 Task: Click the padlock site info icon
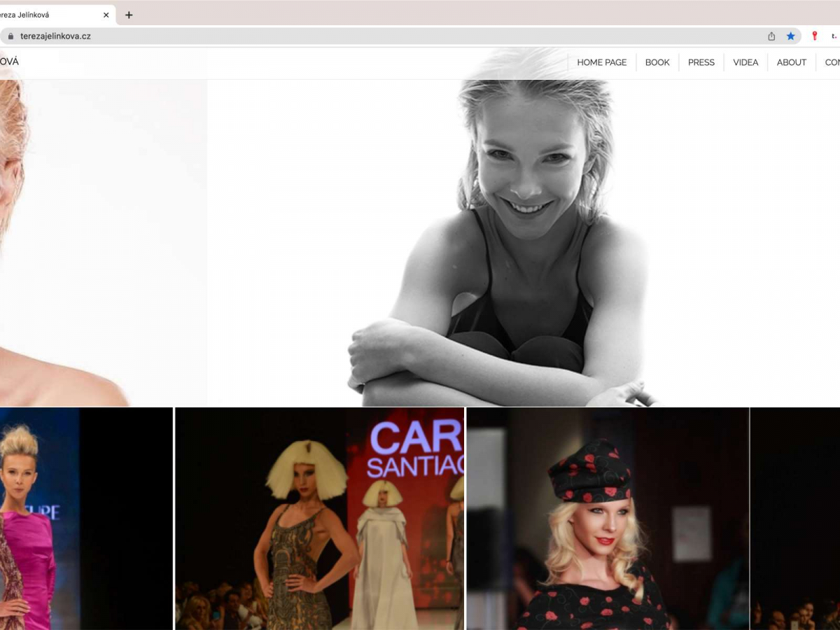pyautogui.click(x=10, y=36)
